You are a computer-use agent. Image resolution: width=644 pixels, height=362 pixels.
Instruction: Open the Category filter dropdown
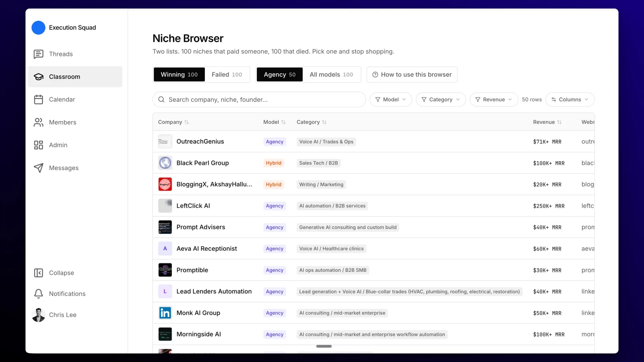coord(441,99)
